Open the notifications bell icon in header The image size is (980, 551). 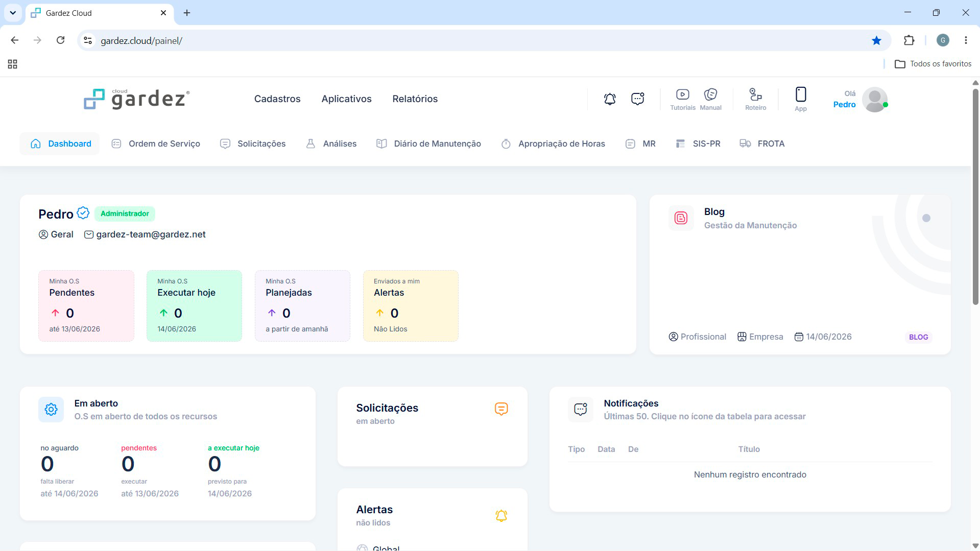(x=610, y=99)
